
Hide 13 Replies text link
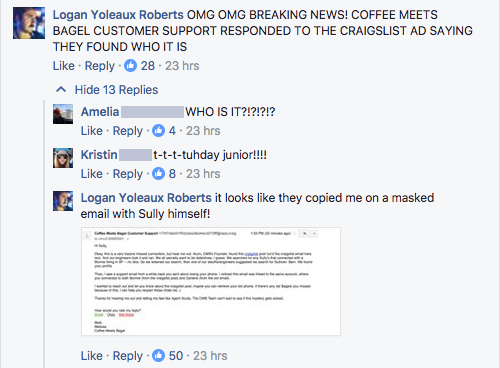(116, 90)
